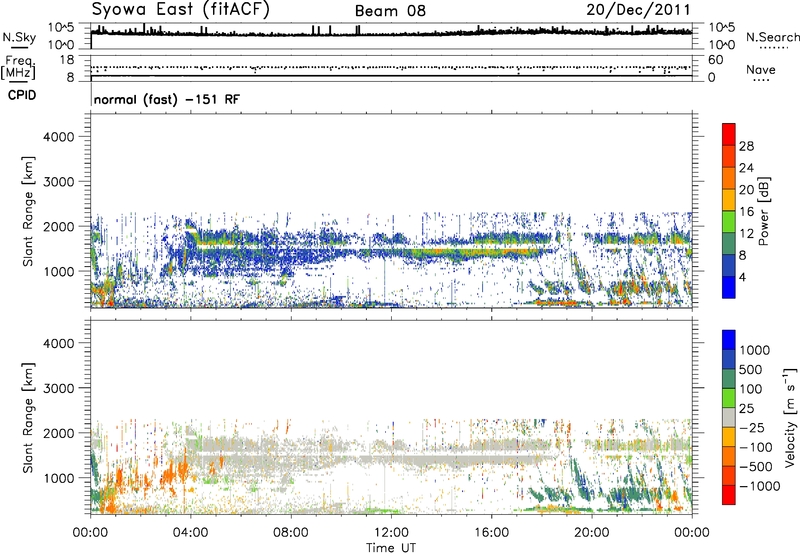800x554 pixels.
Task: Click the '20:00' time axis tick
Action: click(592, 533)
